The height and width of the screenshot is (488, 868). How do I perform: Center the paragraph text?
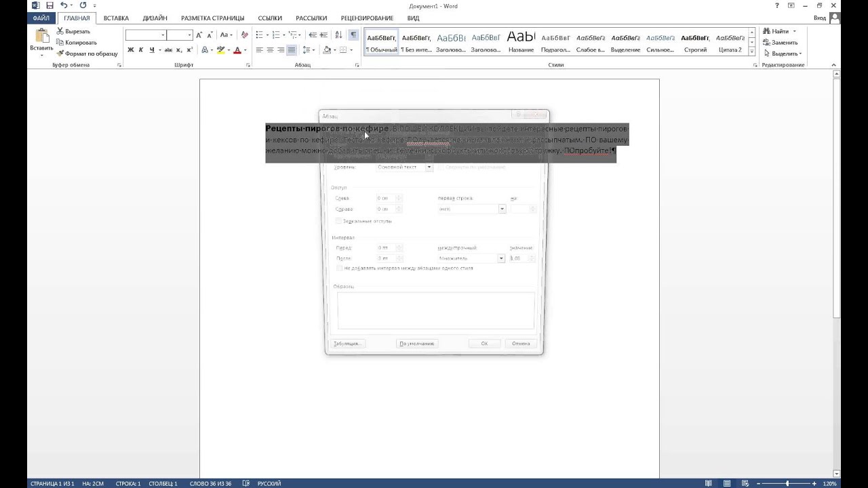[x=270, y=49]
